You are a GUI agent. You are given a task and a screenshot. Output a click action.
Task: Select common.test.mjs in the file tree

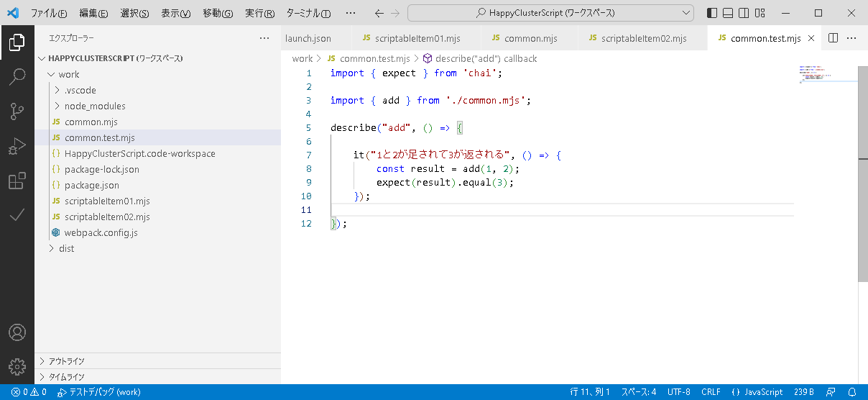click(x=157, y=137)
